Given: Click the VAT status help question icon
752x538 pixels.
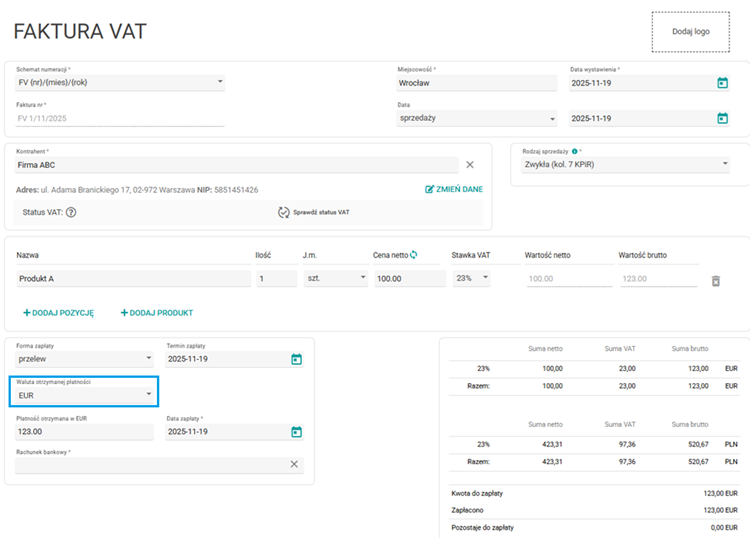Looking at the screenshot, I should [71, 212].
